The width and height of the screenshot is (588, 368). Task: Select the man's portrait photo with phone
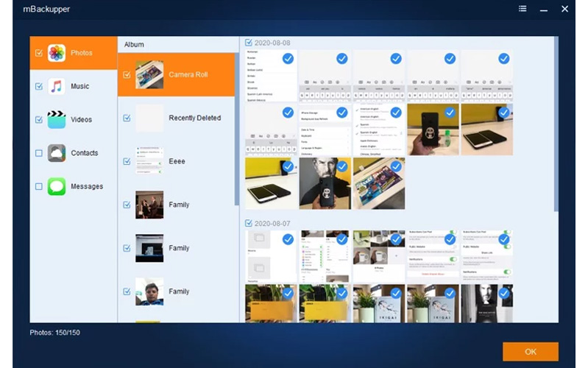pyautogui.click(x=325, y=183)
